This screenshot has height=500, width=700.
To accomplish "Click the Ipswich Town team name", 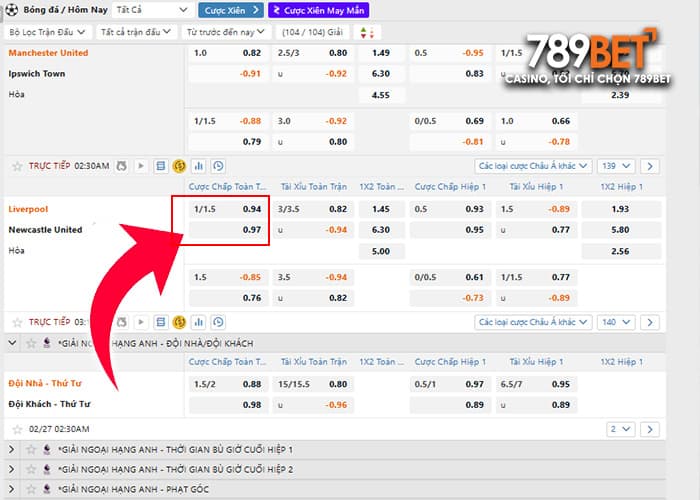I will (37, 74).
